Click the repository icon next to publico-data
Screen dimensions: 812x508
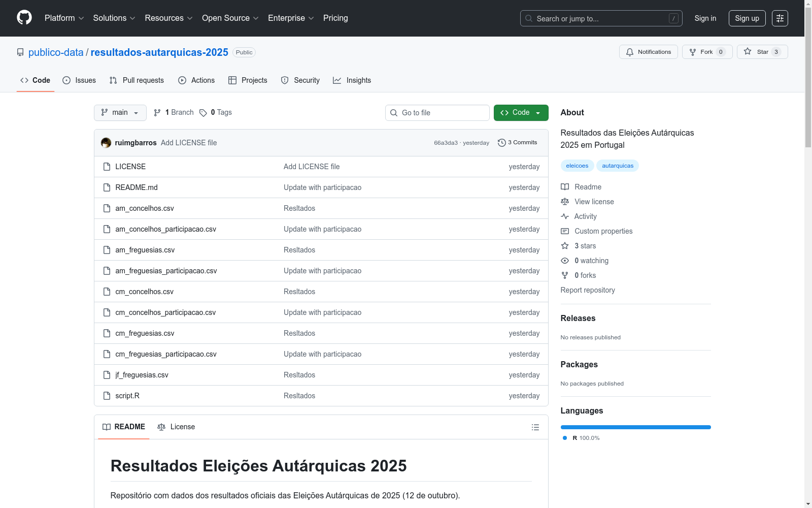20,52
